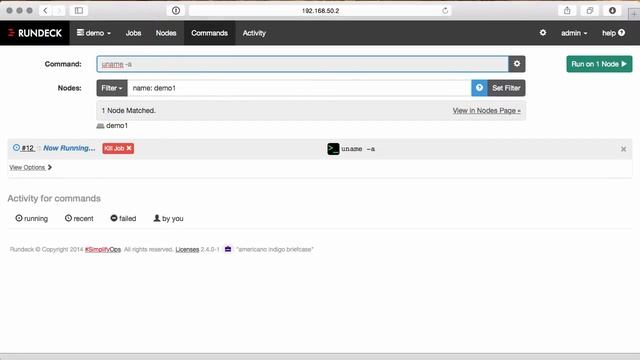Click the Kill Job button
The width and height of the screenshot is (640, 360).
pos(118,148)
